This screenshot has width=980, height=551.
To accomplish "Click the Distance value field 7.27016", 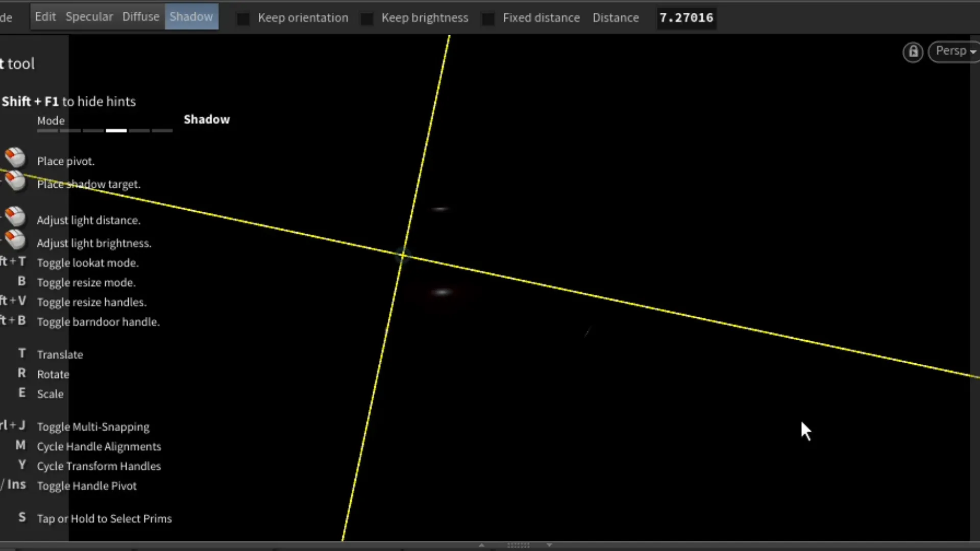I will 686,18.
